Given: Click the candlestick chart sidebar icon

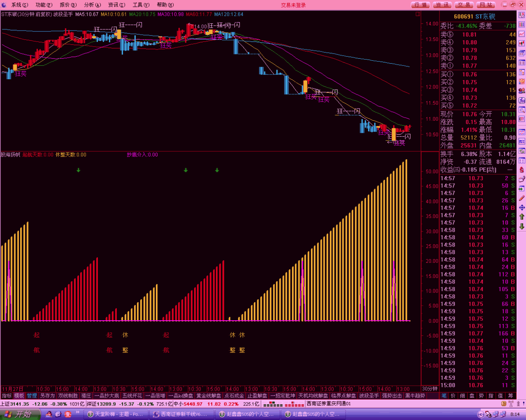Looking at the screenshot, I should [522, 43].
